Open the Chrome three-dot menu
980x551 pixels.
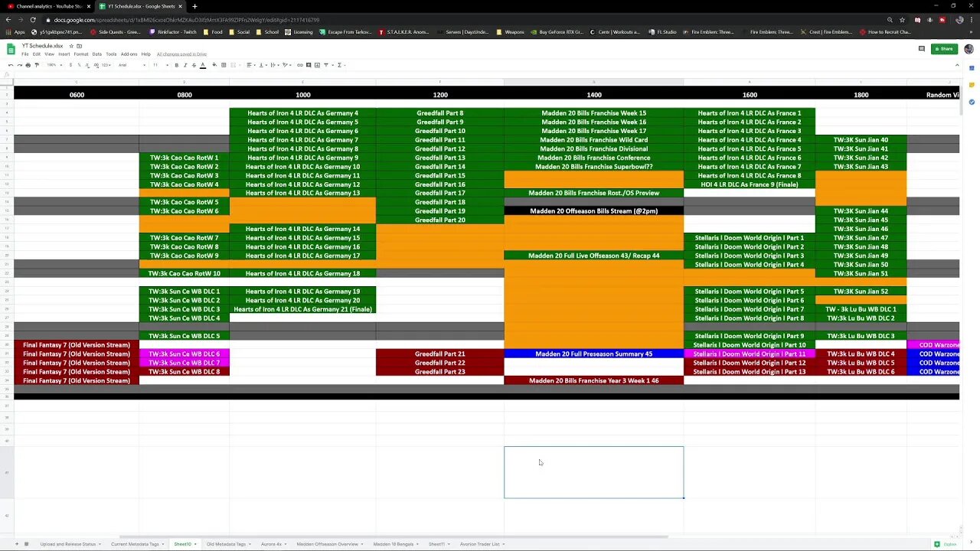pyautogui.click(x=972, y=20)
